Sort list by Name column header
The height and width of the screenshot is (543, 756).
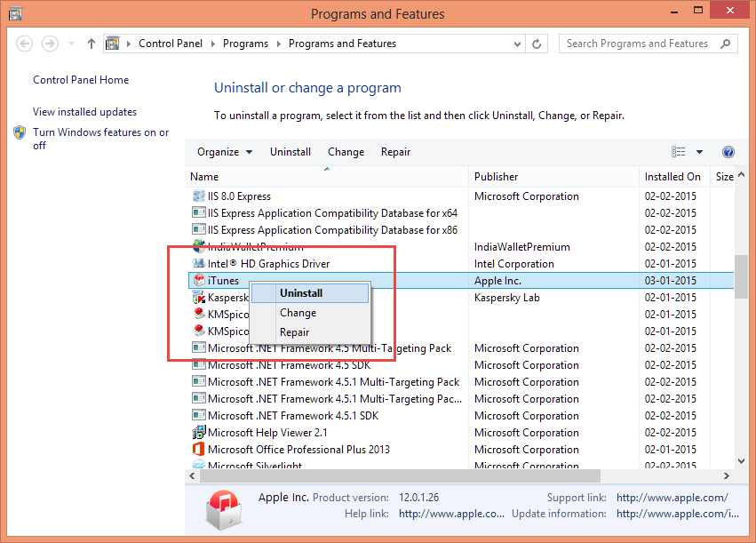click(x=327, y=177)
